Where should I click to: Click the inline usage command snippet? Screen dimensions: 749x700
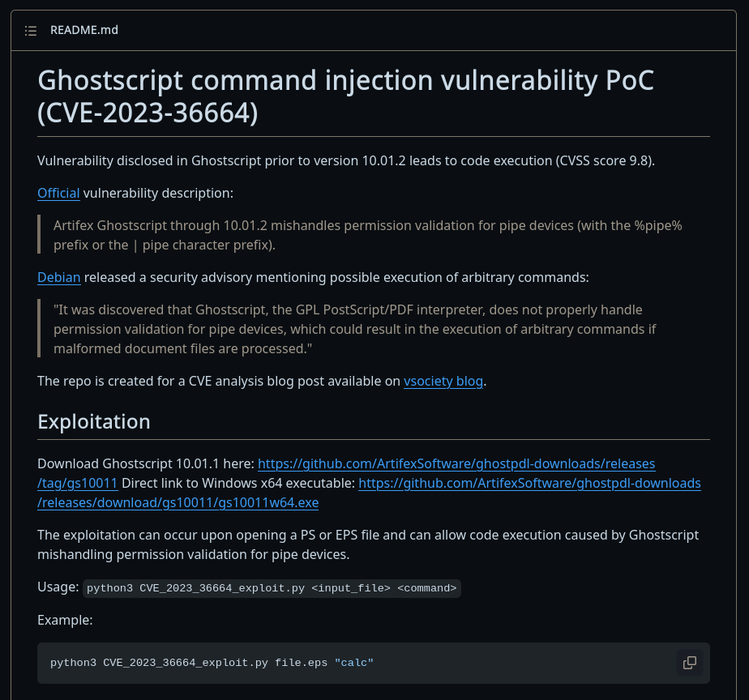pos(272,588)
